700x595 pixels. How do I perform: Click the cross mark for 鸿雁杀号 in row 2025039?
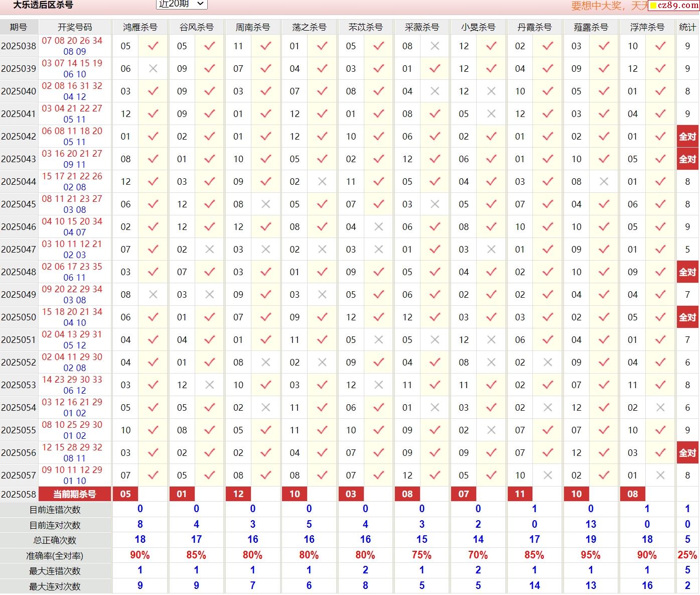(153, 68)
